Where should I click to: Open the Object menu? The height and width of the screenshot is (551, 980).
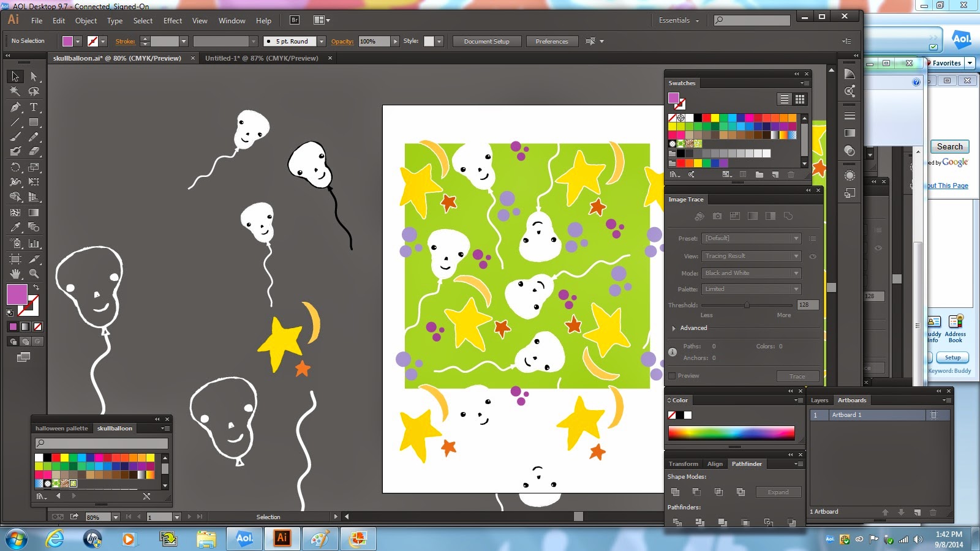86,21
